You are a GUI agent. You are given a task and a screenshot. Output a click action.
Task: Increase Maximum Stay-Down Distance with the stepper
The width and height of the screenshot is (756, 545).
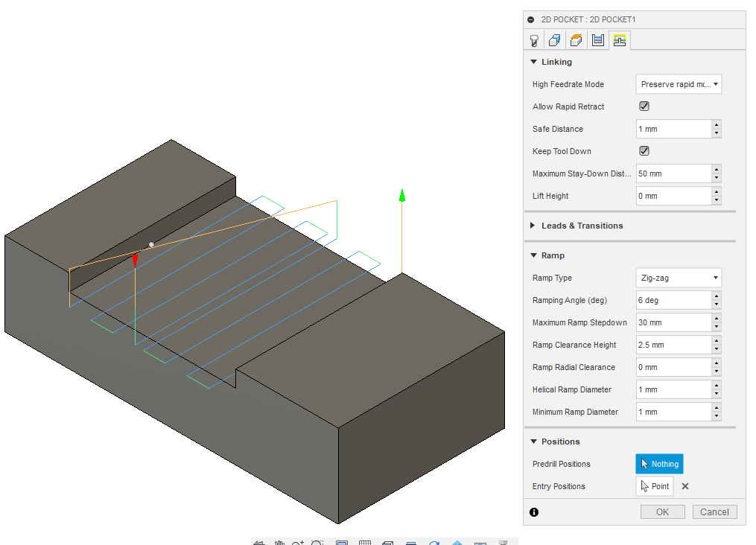pyautogui.click(x=716, y=170)
